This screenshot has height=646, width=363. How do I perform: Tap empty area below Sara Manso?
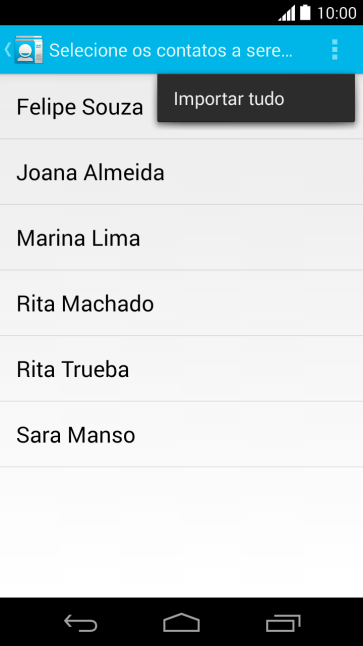click(181, 532)
